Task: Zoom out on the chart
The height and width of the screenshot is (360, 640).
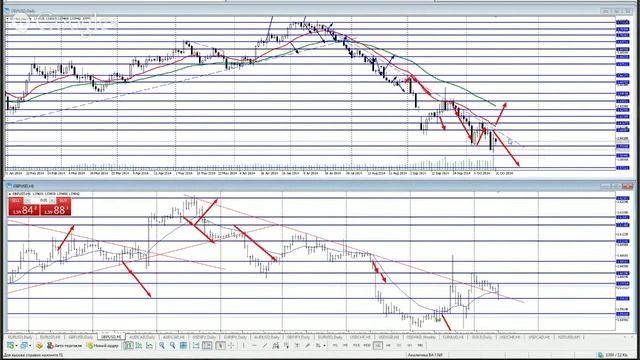Action: [172, 346]
